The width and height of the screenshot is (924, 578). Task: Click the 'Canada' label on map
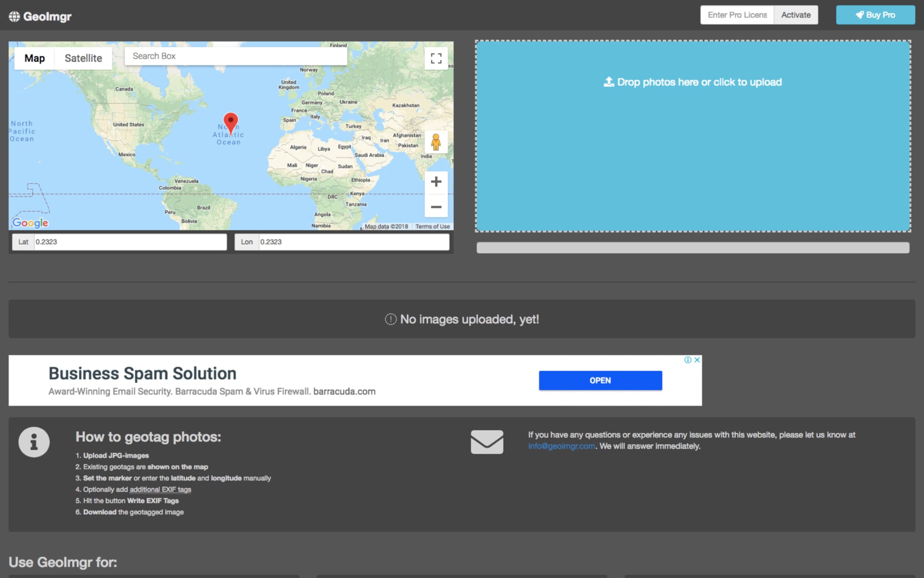point(124,89)
